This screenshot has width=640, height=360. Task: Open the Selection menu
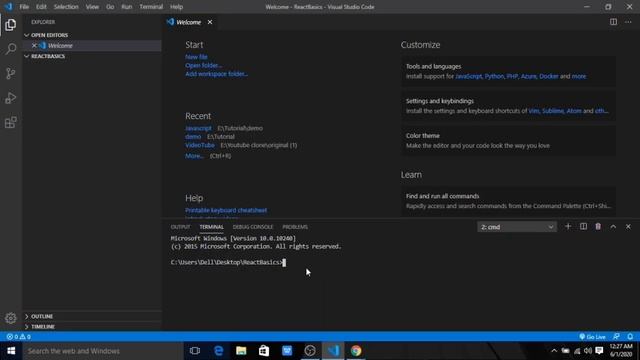click(66, 7)
